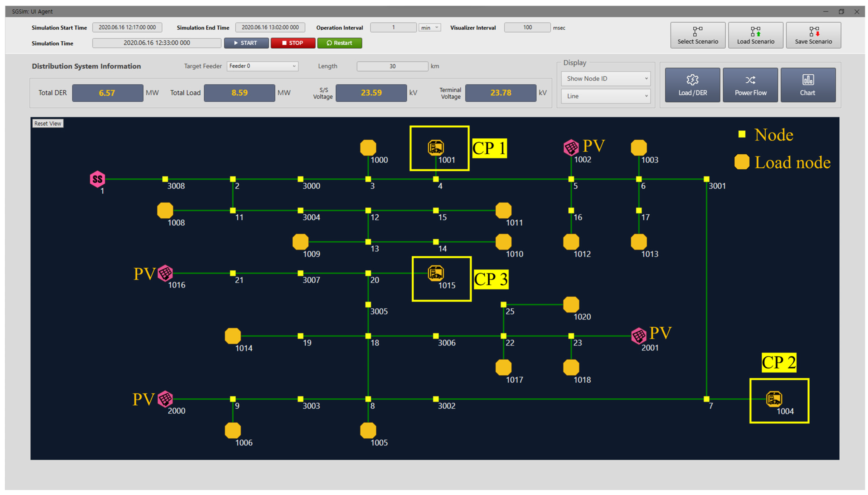
Task: Open the Power Flow panel
Action: (x=750, y=85)
